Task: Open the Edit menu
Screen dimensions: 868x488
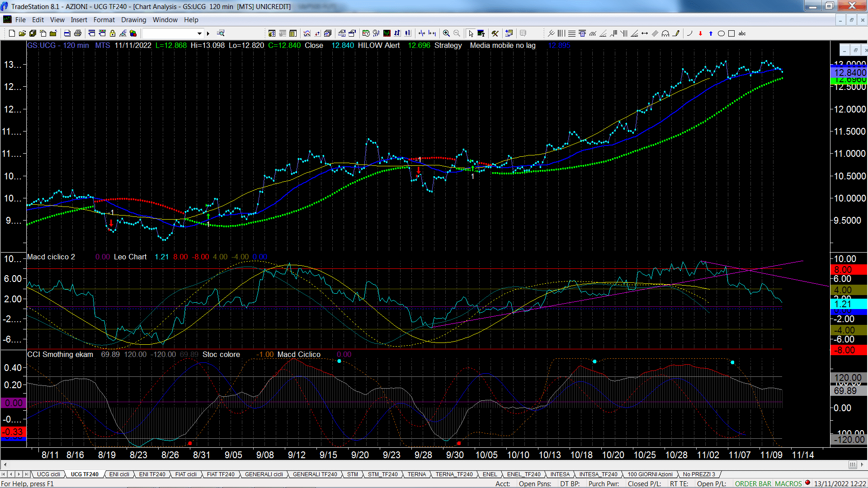Action: [38, 20]
